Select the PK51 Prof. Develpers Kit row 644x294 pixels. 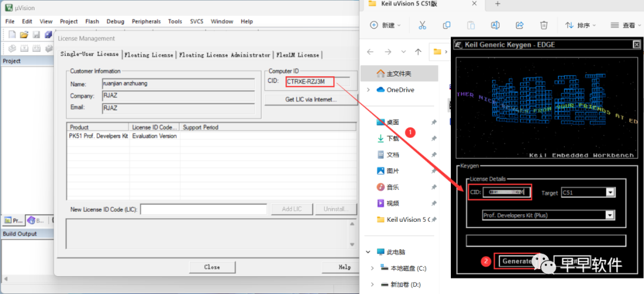pyautogui.click(x=211, y=136)
